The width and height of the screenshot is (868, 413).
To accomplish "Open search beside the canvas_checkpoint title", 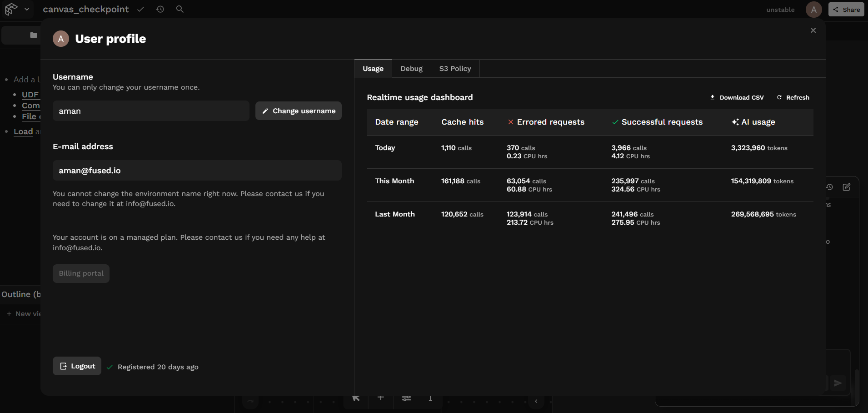I will pos(180,9).
